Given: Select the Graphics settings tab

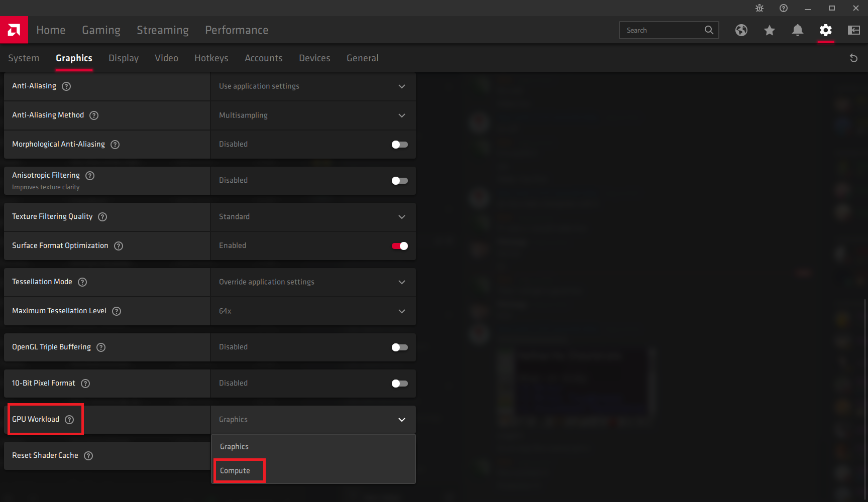Looking at the screenshot, I should pyautogui.click(x=74, y=58).
